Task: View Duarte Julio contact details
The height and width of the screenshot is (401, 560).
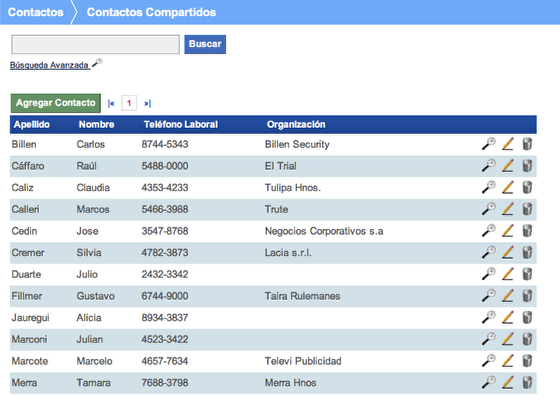Action: pos(489,274)
